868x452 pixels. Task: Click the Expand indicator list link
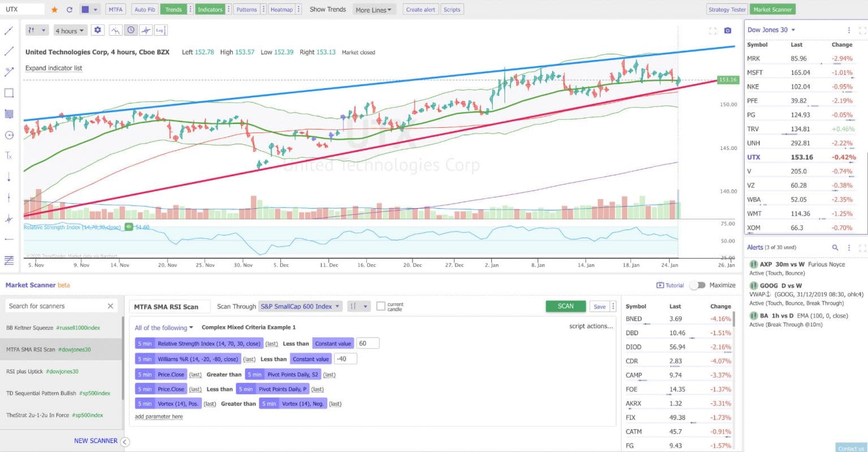click(54, 67)
